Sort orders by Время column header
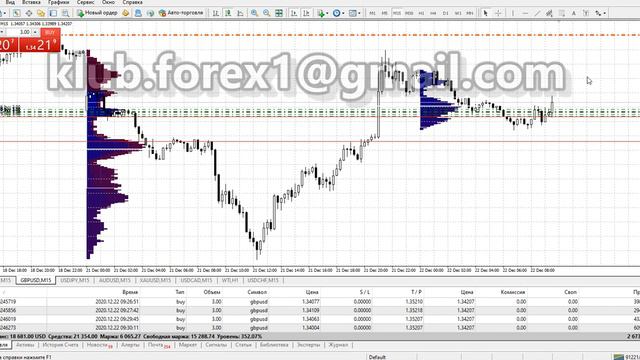The width and height of the screenshot is (640, 360). pos(130,292)
